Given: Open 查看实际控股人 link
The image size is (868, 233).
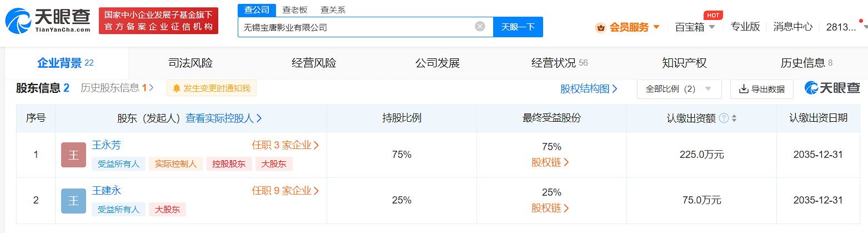Looking at the screenshot, I should [x=224, y=118].
